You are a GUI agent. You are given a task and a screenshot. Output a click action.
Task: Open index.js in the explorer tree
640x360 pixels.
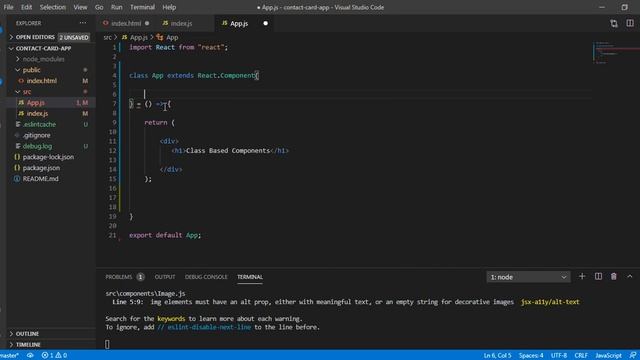(37, 113)
